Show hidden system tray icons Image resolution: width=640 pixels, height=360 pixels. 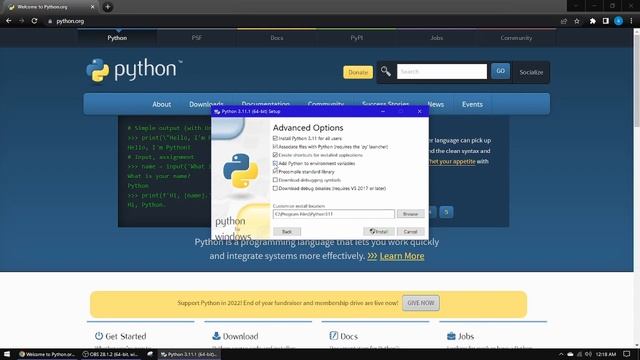pyautogui.click(x=561, y=354)
